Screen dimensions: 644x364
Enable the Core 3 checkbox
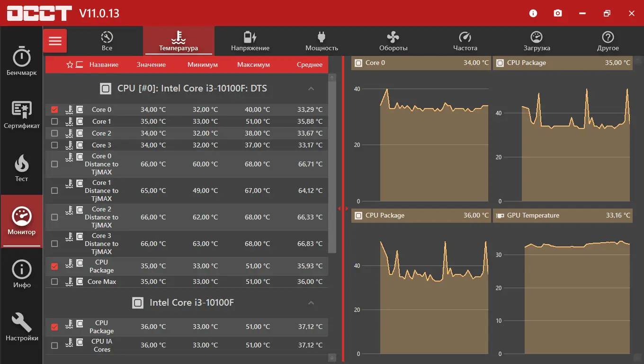(54, 145)
